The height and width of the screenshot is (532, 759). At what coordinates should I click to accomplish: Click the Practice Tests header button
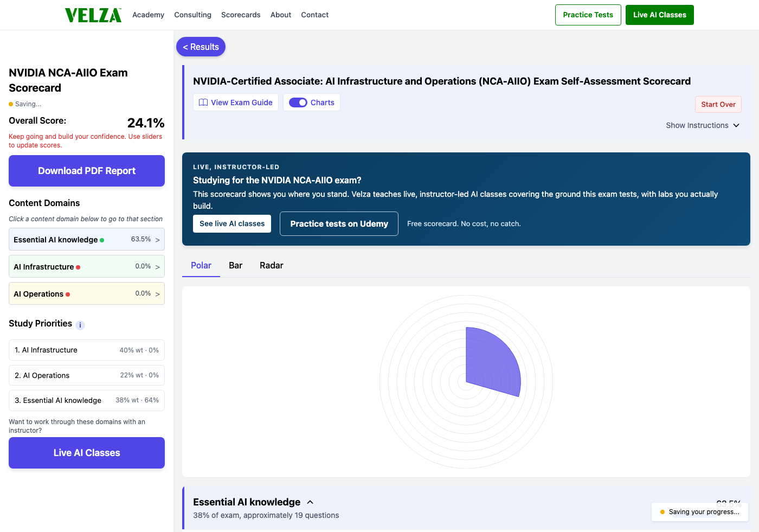coord(588,15)
